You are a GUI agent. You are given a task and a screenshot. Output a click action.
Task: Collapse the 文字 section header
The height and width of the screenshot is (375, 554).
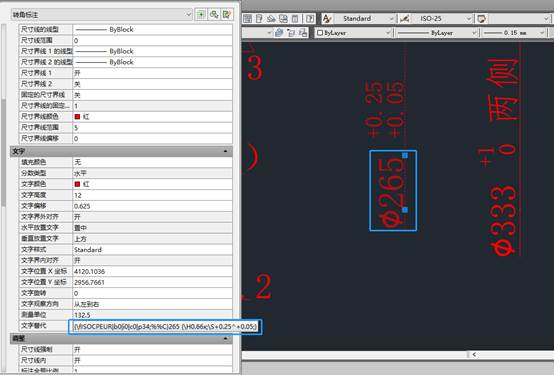(121, 151)
